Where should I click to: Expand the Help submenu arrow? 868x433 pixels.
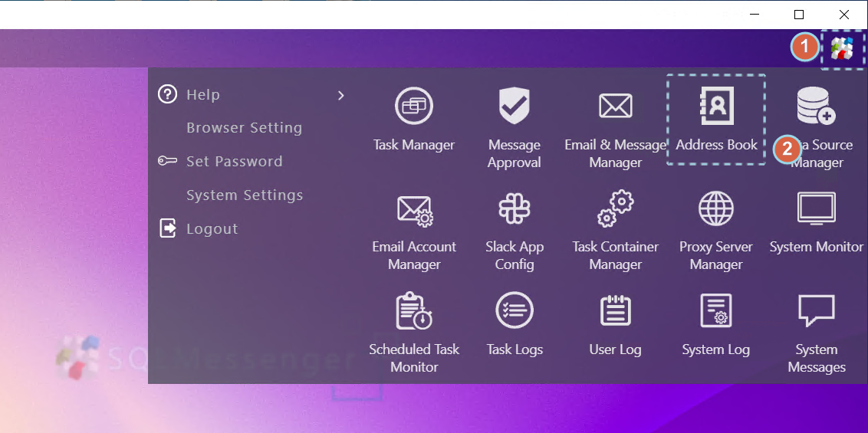[341, 95]
